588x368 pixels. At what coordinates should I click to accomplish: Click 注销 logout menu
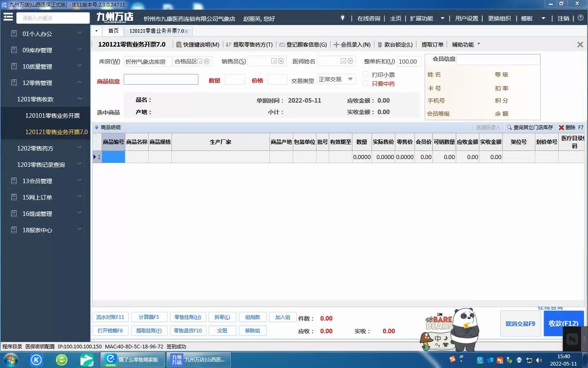[563, 18]
